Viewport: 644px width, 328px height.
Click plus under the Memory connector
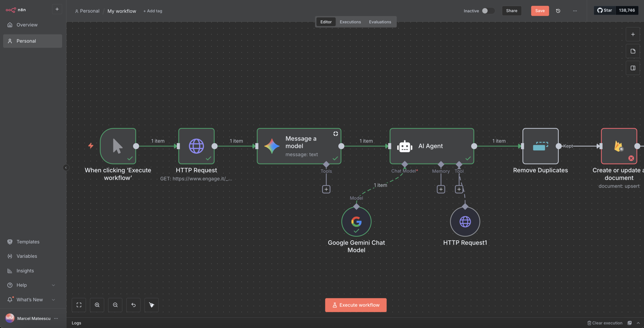tap(441, 189)
